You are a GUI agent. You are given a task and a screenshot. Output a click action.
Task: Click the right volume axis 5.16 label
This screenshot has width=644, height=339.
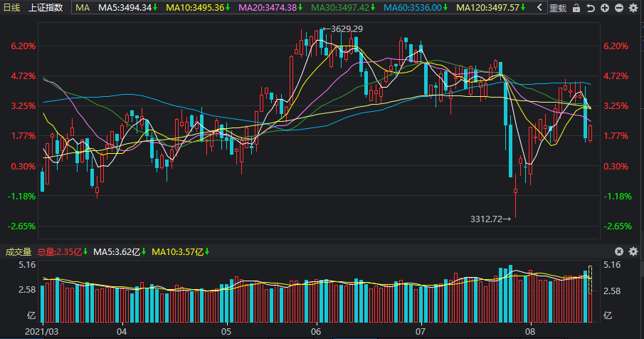(612, 265)
